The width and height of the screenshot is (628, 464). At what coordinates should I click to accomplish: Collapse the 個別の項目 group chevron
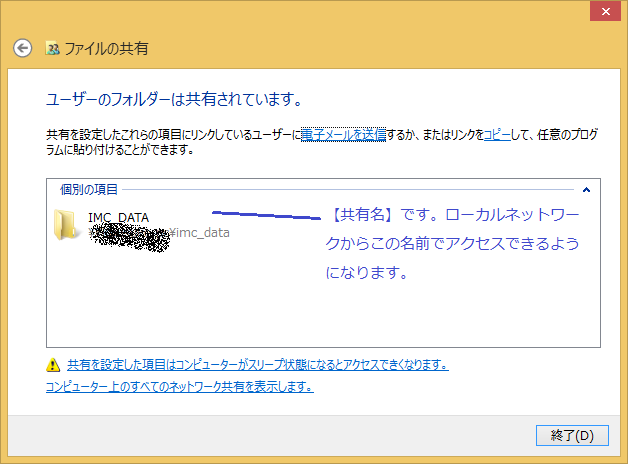(x=586, y=189)
